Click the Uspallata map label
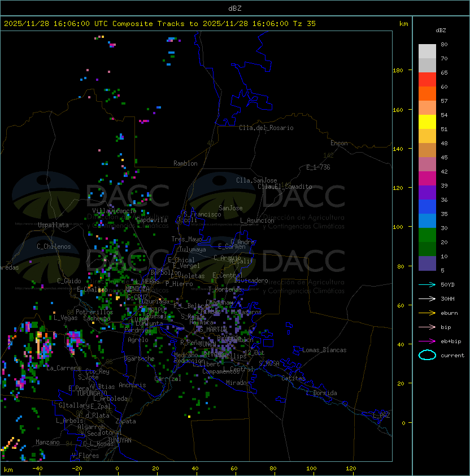 tap(53, 225)
